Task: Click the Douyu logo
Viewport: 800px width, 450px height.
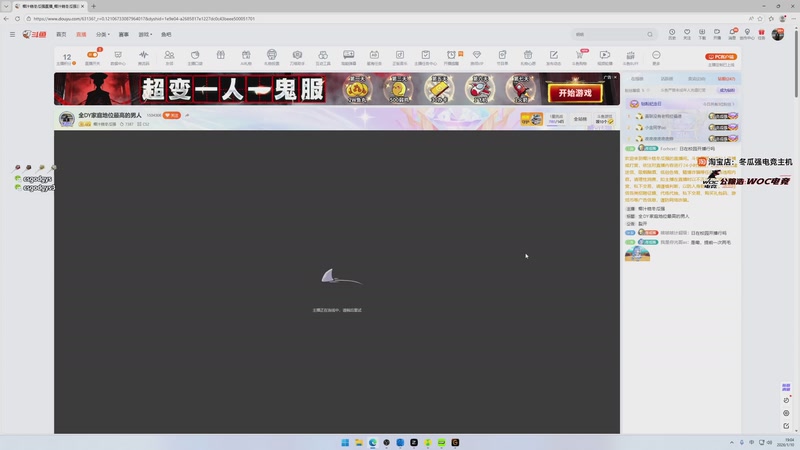Action: pyautogui.click(x=34, y=34)
